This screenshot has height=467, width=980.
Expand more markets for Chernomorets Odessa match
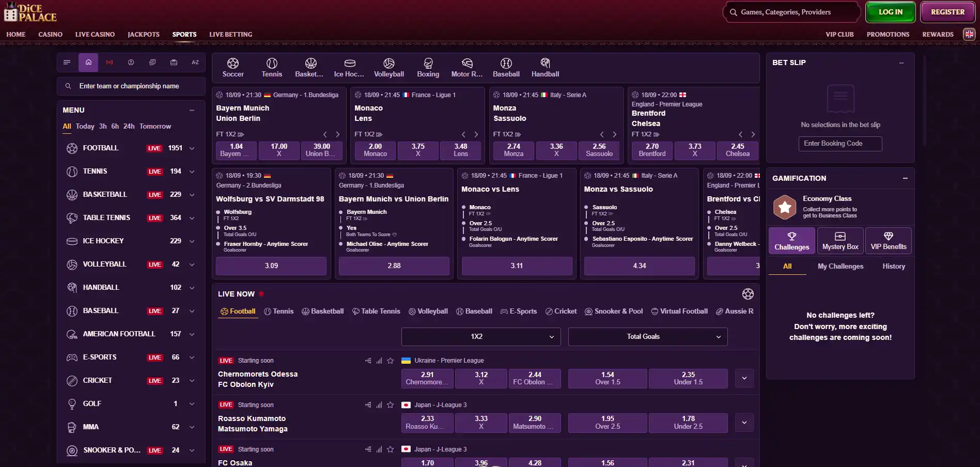[x=744, y=379]
